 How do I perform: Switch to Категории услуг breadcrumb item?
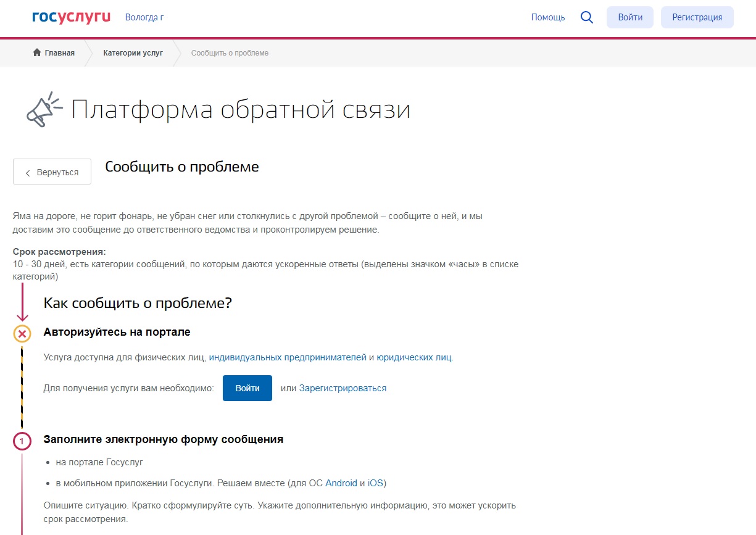pyautogui.click(x=132, y=52)
